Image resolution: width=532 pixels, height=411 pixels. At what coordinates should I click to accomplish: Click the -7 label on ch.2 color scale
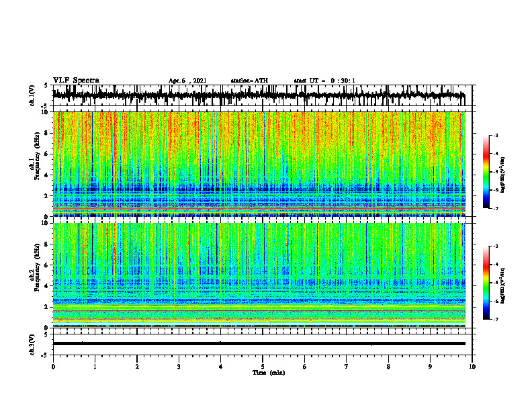point(495,320)
